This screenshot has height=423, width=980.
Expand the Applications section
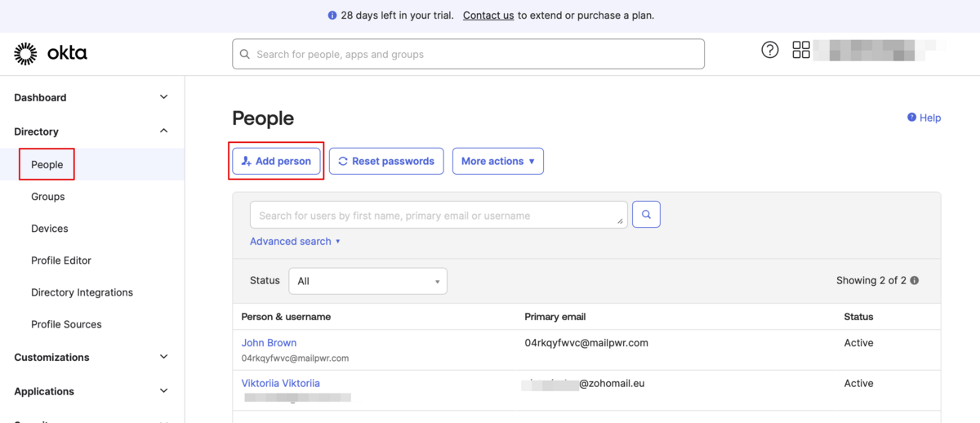point(163,391)
